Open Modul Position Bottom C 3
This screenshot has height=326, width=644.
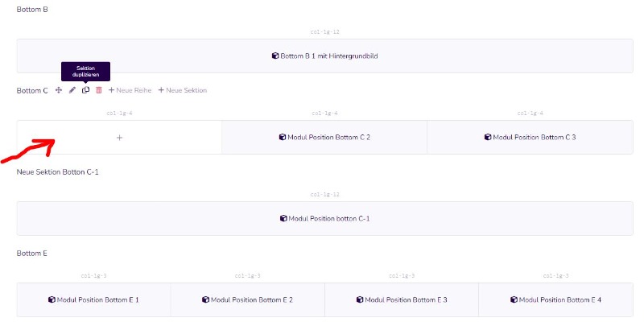click(530, 137)
